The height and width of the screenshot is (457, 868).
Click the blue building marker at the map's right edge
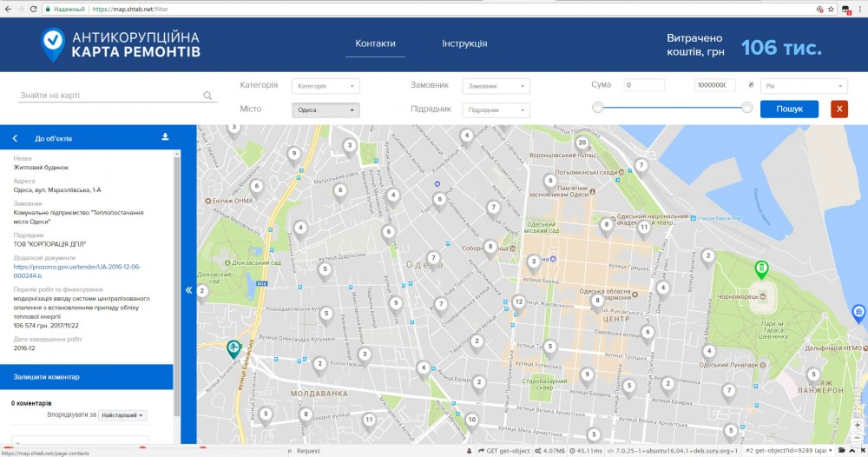pyautogui.click(x=858, y=312)
